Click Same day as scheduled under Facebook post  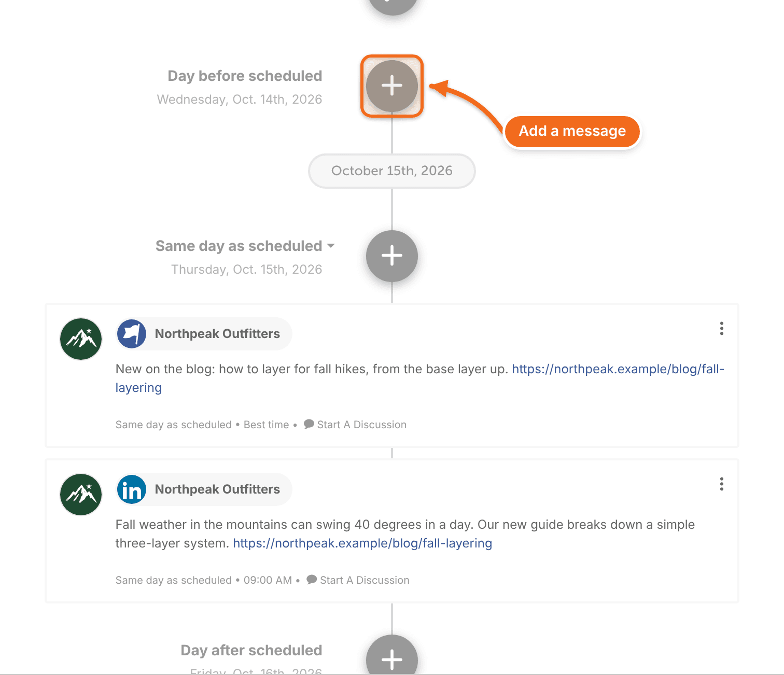coord(173,425)
